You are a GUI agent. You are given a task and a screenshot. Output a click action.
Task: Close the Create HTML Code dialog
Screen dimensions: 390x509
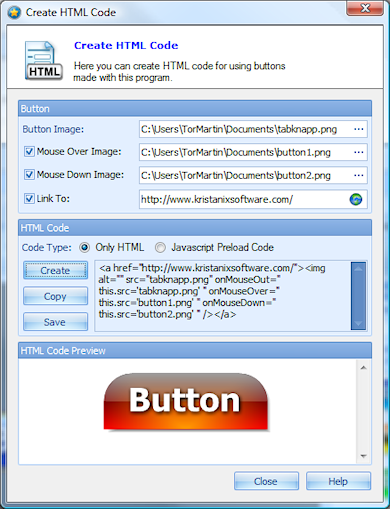tap(266, 481)
